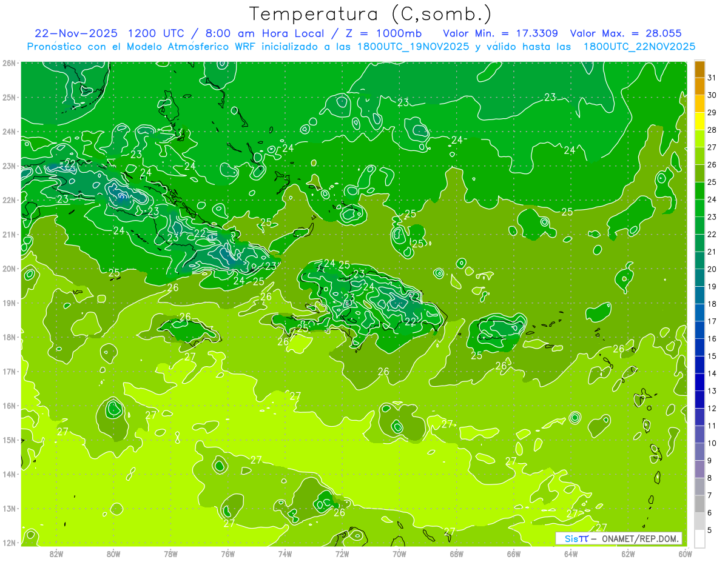Click the 82W longitude axis label

[x=56, y=553]
